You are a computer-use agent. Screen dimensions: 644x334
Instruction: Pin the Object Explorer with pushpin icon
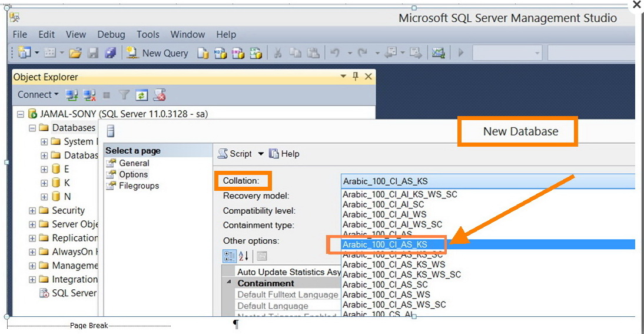pyautogui.click(x=356, y=76)
